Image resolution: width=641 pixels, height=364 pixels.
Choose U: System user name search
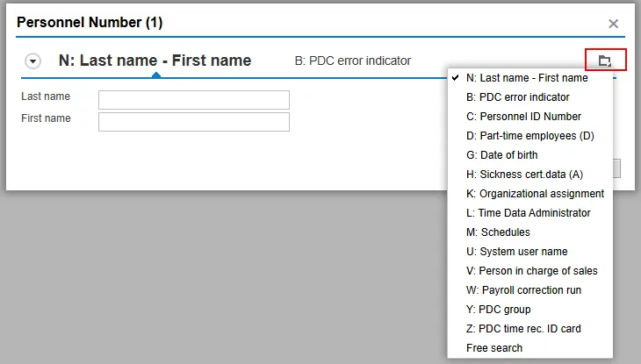coord(517,252)
